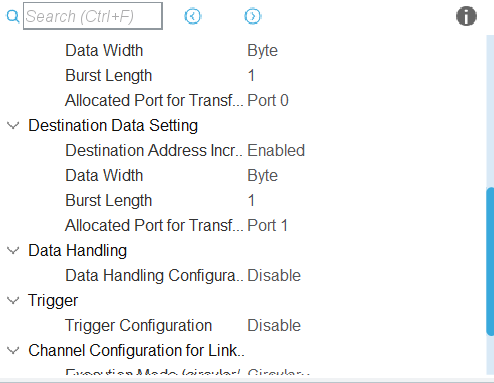The image size is (494, 383).
Task: Go to previous search result arrow
Action: [193, 16]
